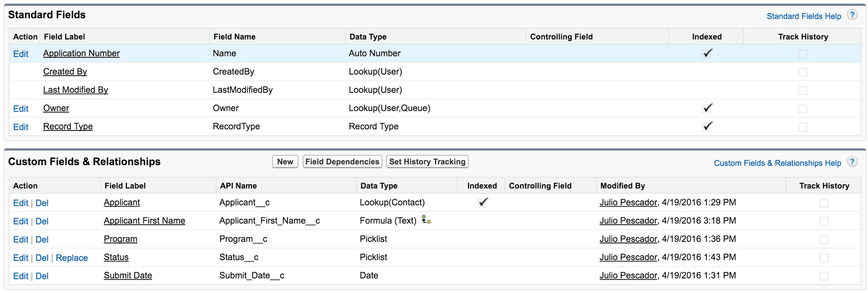Edit the Owner standard field
Screen dimensions: 868x293
(x=21, y=108)
